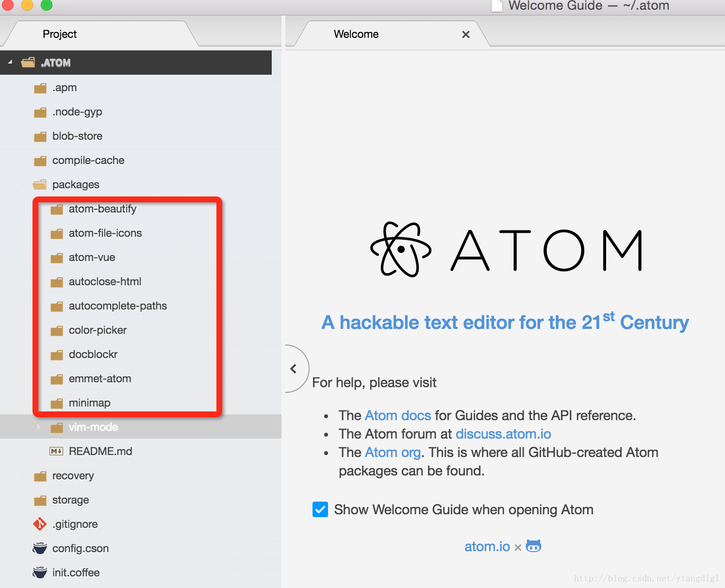Select the emmet-atom package name

click(100, 378)
